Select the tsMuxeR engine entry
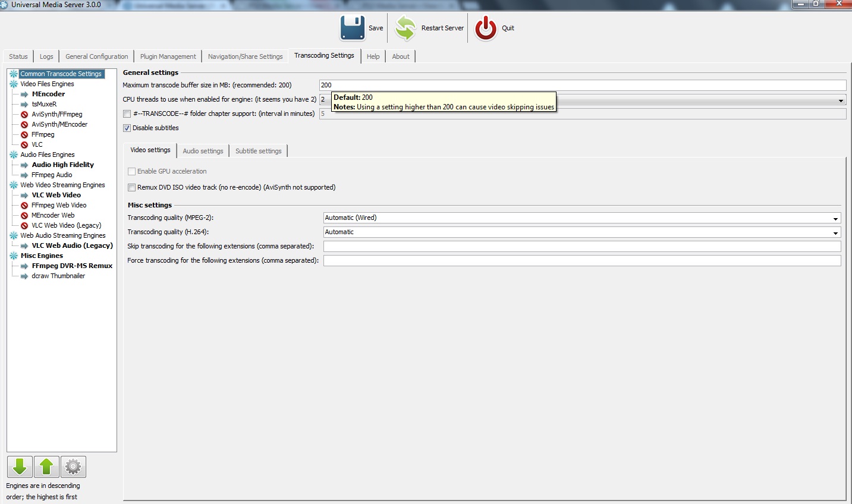Screen dimensions: 852x504 (x=44, y=105)
